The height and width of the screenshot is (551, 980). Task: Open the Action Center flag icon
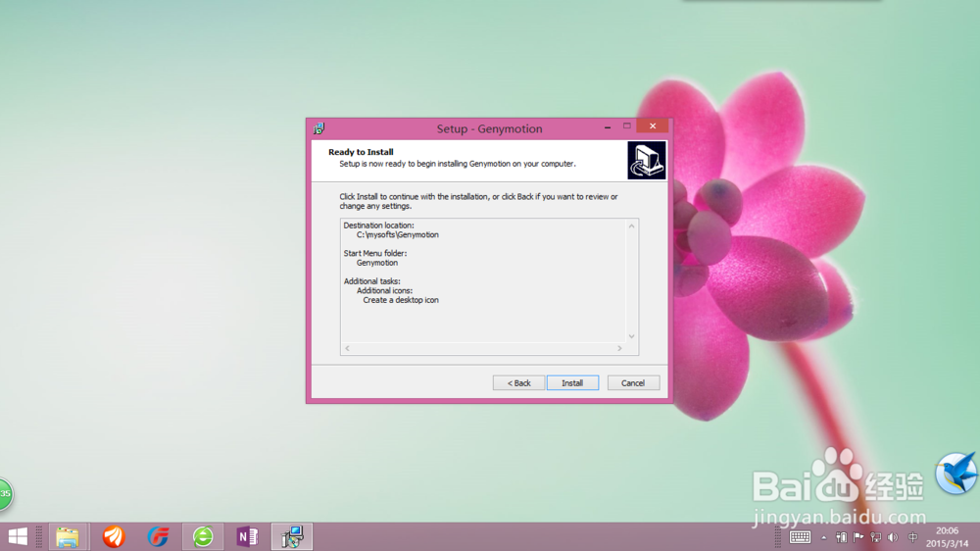[858, 537]
